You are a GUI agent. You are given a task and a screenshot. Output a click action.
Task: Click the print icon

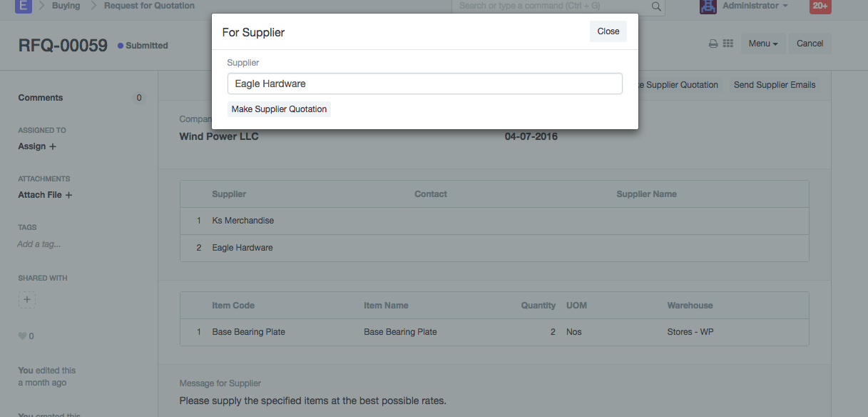pos(713,44)
